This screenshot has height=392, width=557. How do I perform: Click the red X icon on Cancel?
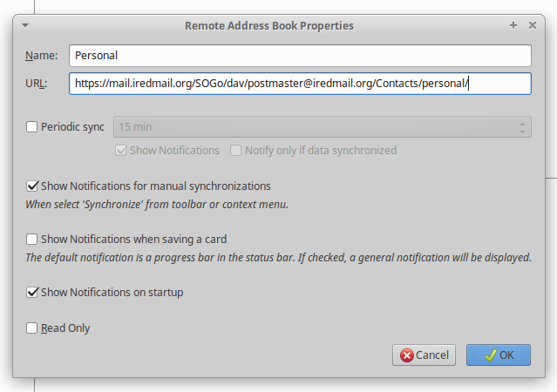407,355
